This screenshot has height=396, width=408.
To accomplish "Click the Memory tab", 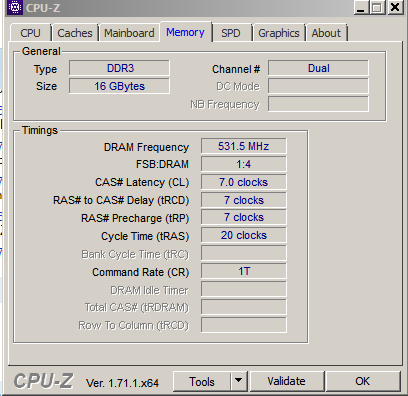I will [185, 32].
